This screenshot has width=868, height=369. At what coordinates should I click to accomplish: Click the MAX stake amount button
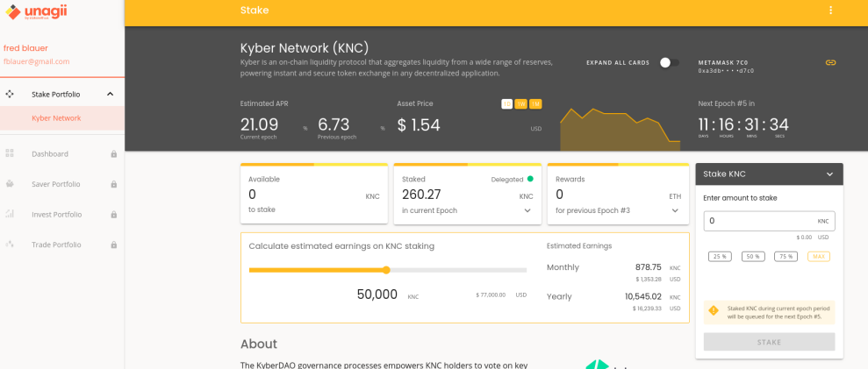(x=819, y=257)
